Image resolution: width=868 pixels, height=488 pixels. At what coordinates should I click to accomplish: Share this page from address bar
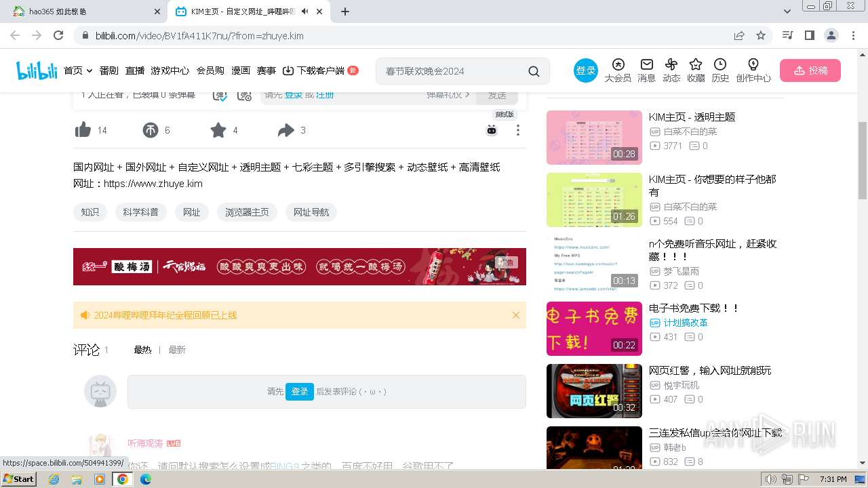pyautogui.click(x=739, y=35)
